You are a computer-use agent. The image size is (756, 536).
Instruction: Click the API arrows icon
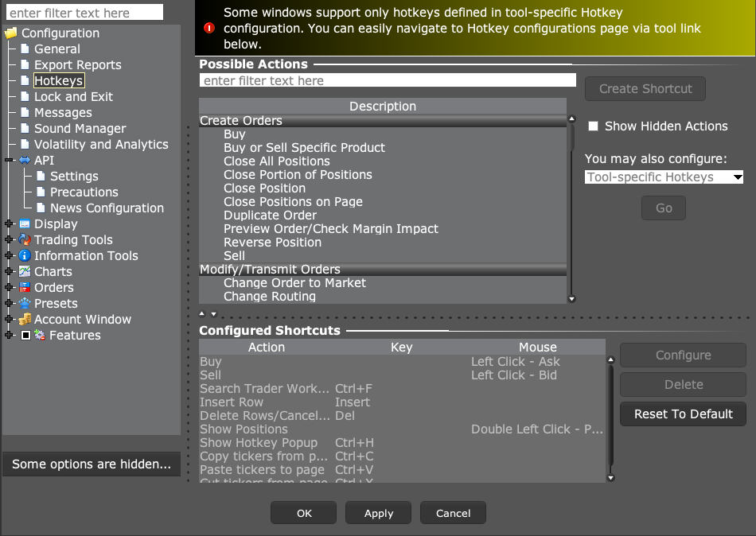25,160
